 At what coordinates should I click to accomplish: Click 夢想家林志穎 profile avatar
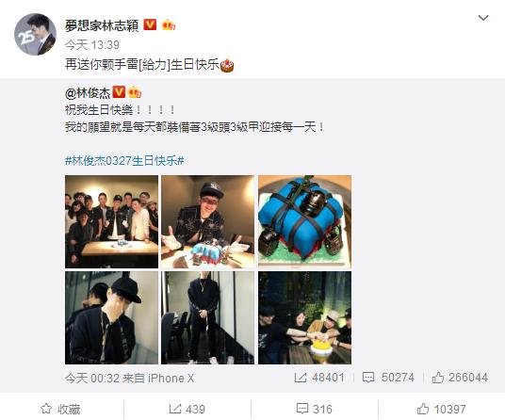35,34
